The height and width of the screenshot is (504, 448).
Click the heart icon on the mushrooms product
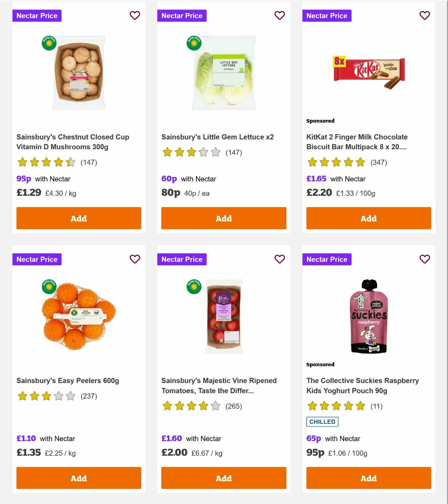[135, 15]
